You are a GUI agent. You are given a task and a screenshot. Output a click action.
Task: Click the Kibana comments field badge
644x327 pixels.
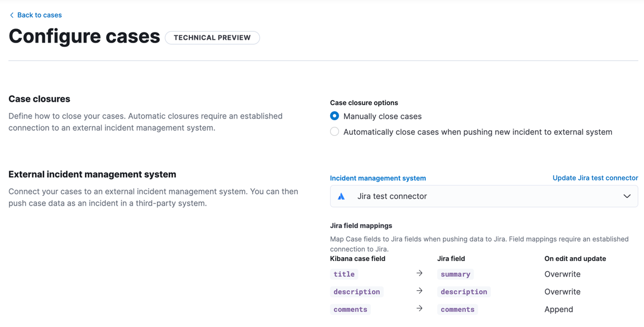[x=350, y=309]
